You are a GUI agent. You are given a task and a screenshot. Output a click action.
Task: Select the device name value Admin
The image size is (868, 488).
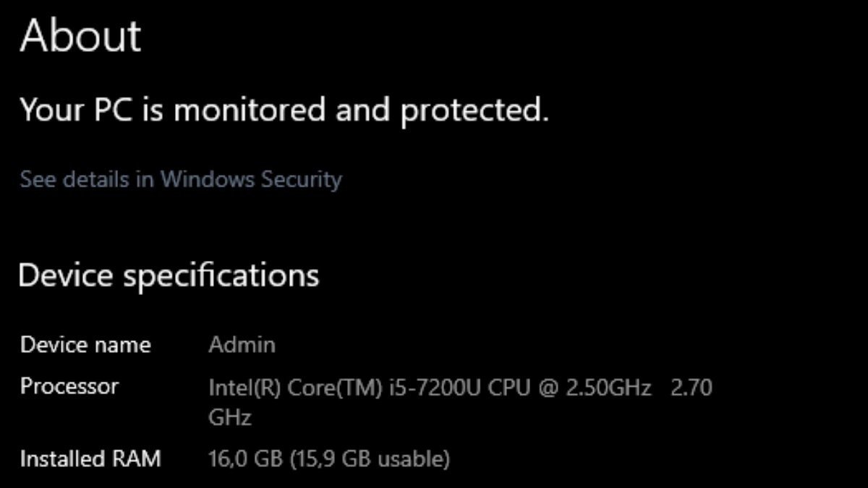click(x=242, y=345)
